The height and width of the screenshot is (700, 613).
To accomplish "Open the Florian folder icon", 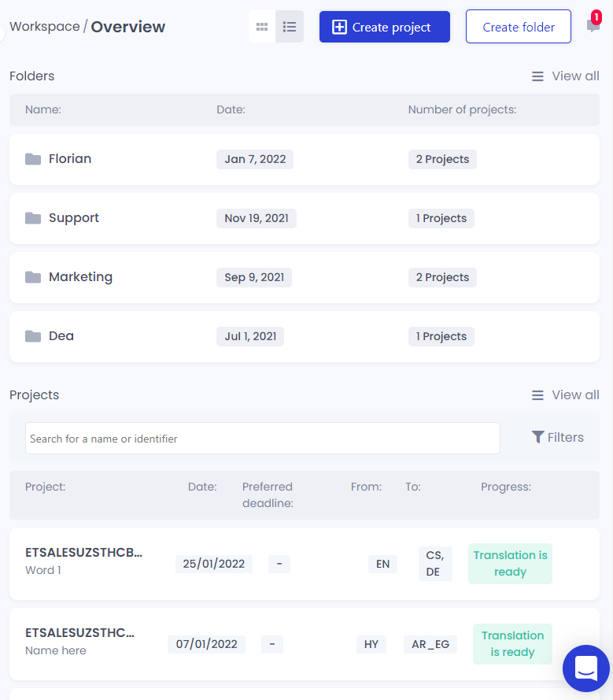I will coord(33,159).
